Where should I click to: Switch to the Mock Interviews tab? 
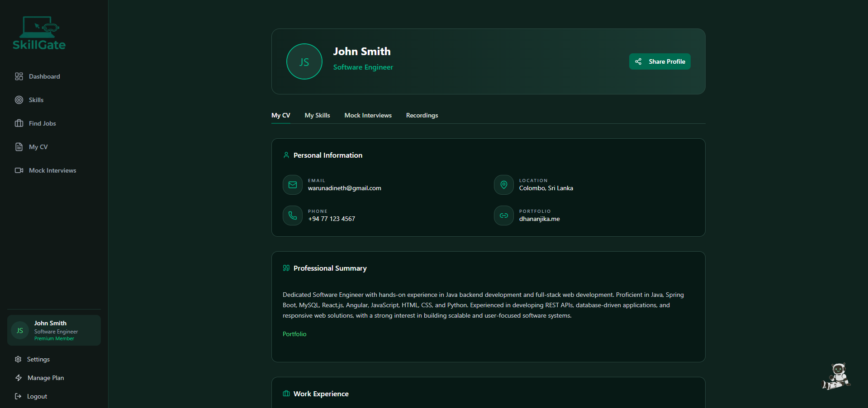(368, 115)
